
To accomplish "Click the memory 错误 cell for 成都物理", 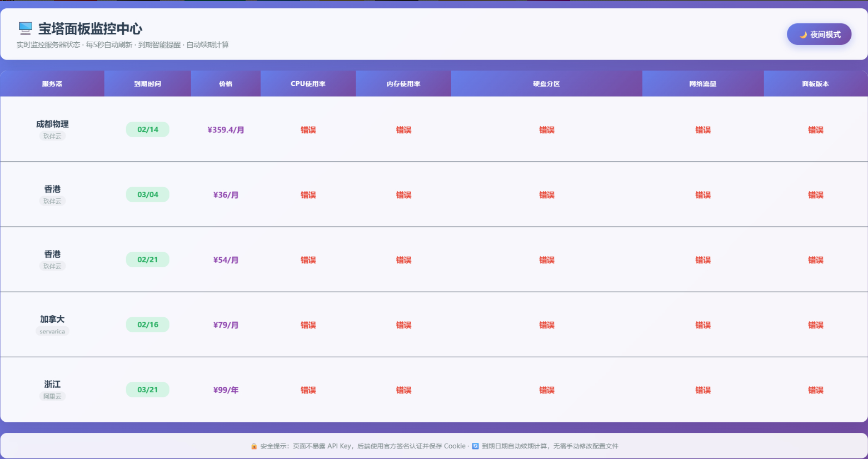I will click(403, 129).
